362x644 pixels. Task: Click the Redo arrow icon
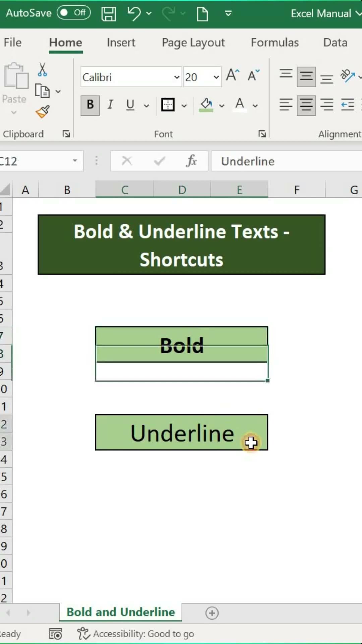click(169, 14)
